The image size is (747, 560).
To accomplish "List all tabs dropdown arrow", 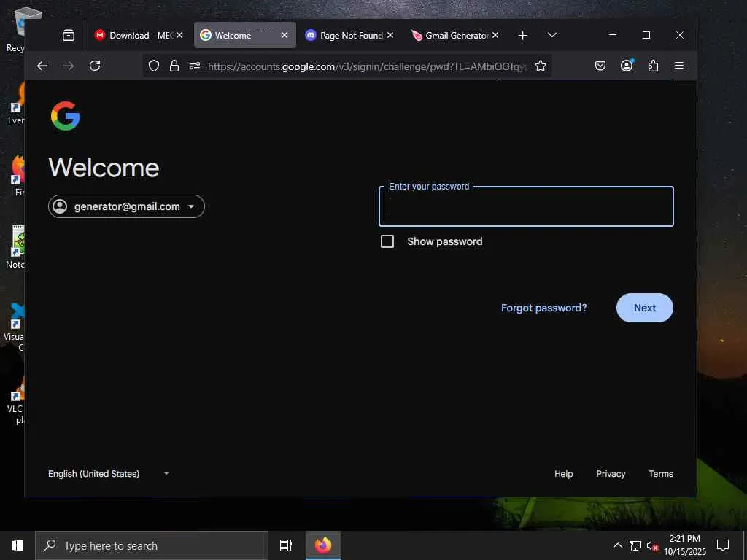I will tap(551, 35).
